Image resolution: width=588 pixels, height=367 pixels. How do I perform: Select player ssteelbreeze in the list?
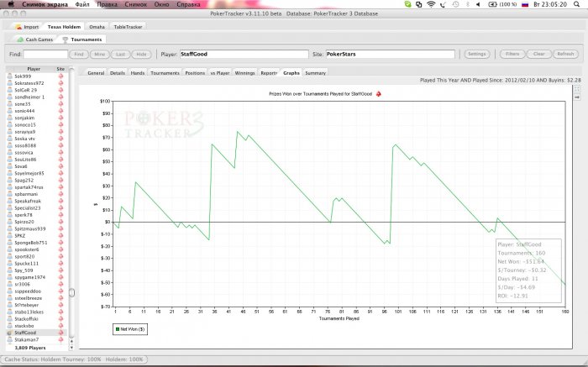click(28, 298)
